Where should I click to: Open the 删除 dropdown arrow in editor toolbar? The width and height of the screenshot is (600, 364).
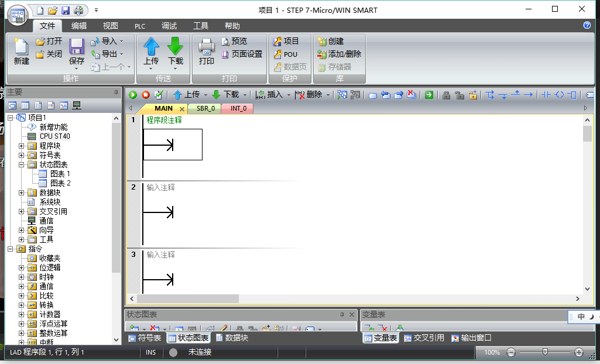coord(328,95)
